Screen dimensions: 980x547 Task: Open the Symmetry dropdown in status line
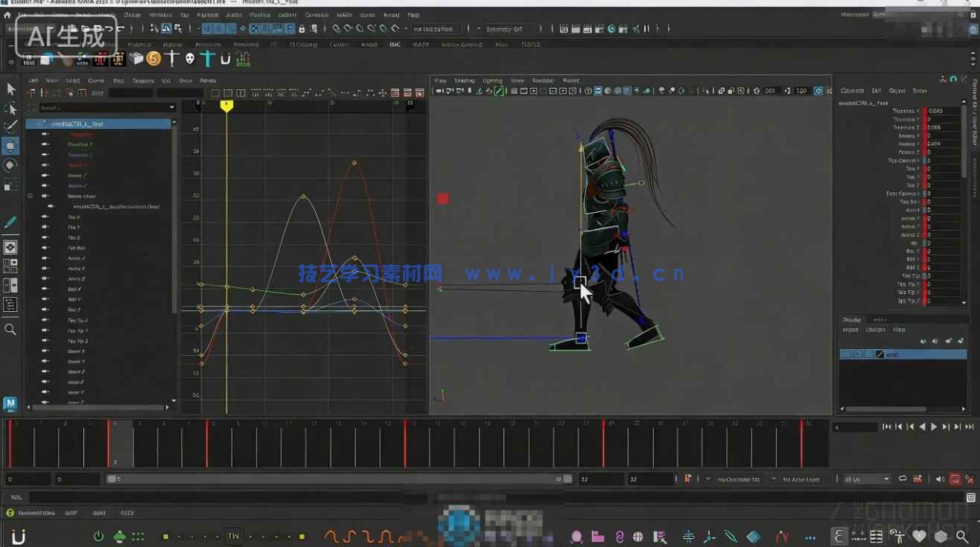click(508, 29)
